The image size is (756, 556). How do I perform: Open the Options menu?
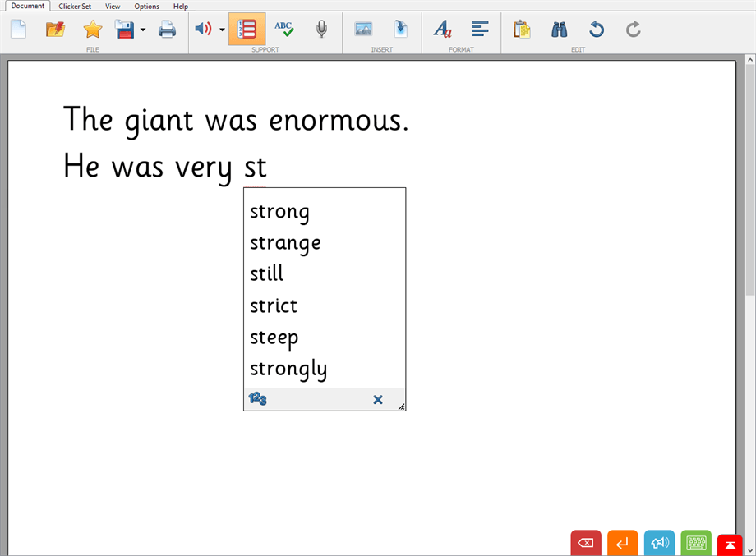146,6
